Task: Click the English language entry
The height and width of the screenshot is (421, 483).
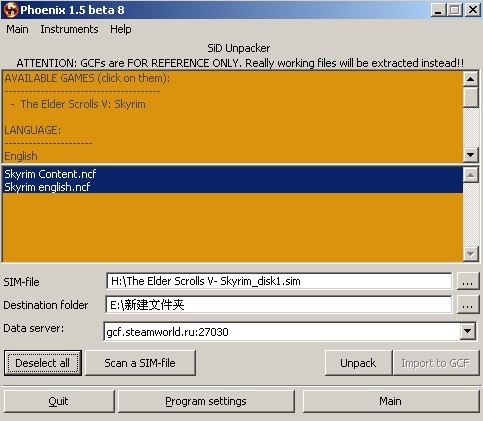Action: 21,156
